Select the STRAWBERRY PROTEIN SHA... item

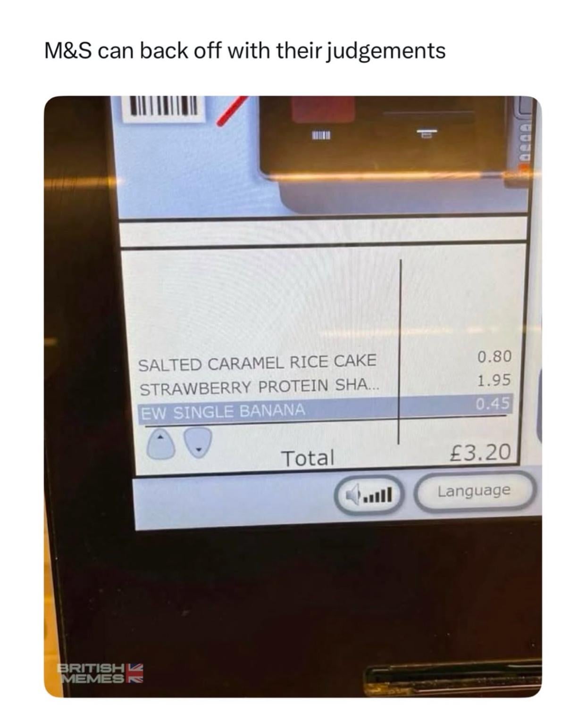coord(259,387)
